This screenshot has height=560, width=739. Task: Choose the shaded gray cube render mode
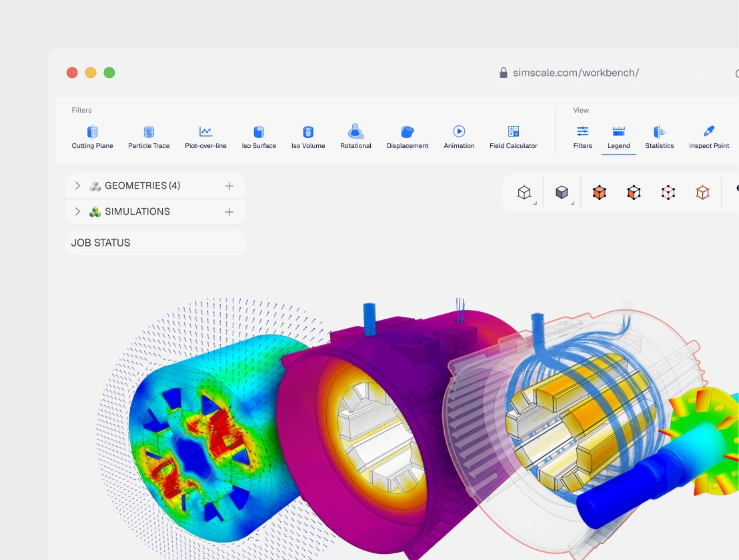click(x=562, y=193)
